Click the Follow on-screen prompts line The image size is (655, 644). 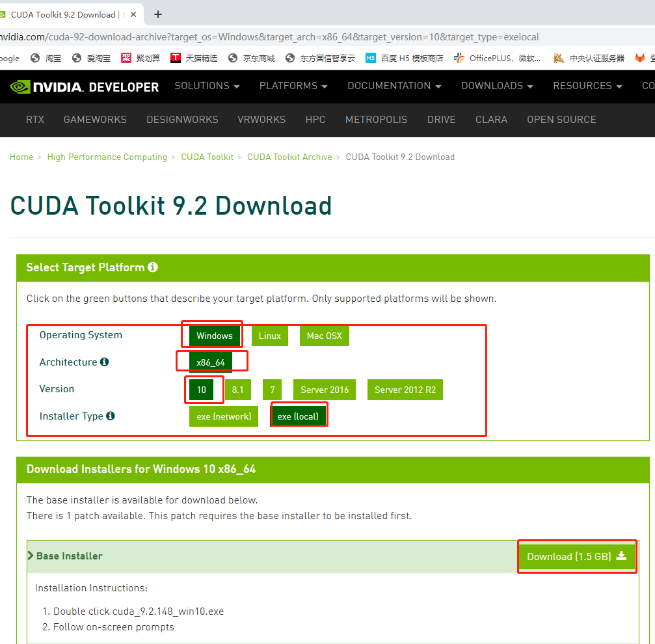114,627
